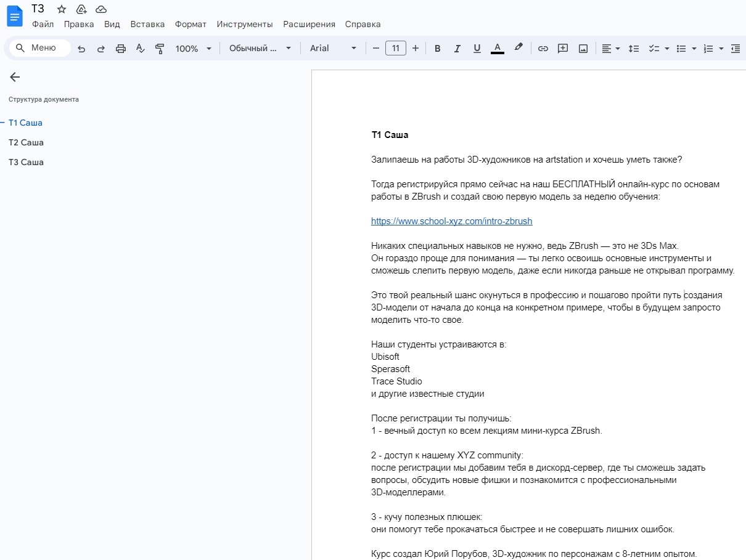Image resolution: width=746 pixels, height=560 pixels.
Task: Decrease font size with minus button
Action: (376, 48)
